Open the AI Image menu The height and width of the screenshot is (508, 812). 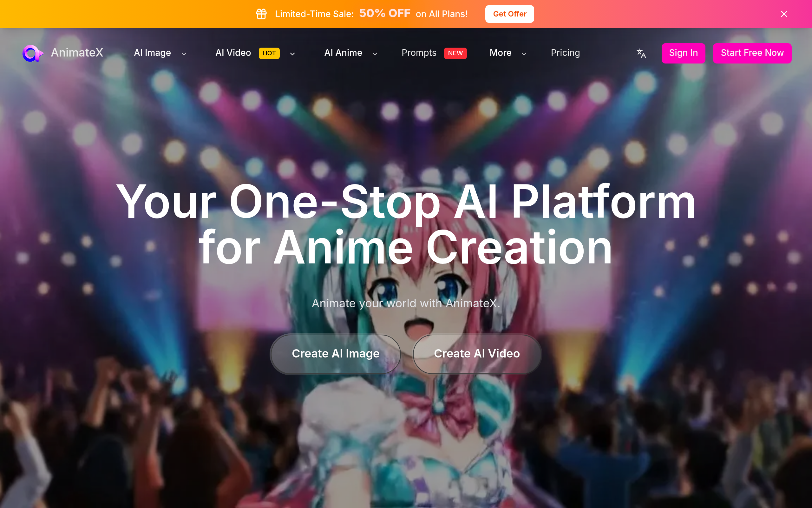(152, 53)
